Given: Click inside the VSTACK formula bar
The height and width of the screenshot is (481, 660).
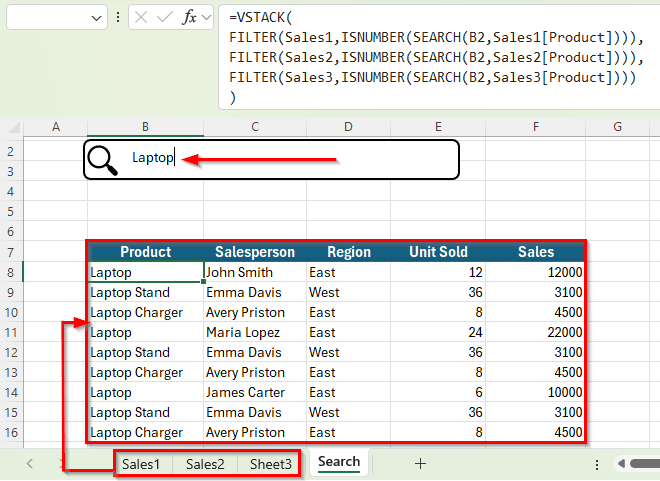Looking at the screenshot, I should (x=438, y=57).
